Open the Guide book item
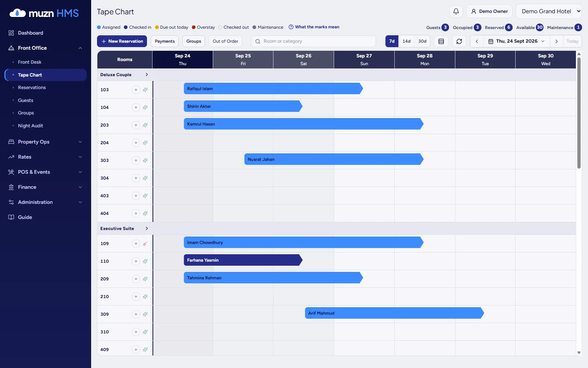 pos(46,217)
